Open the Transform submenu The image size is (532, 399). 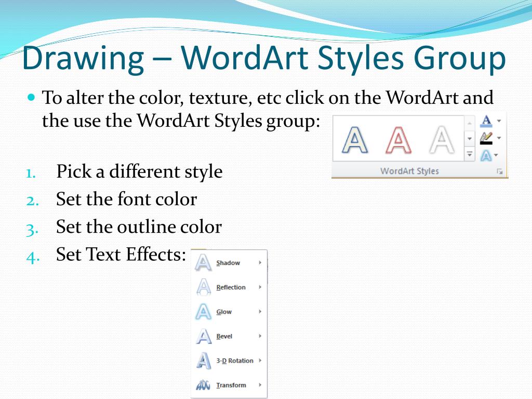pyautogui.click(x=229, y=385)
